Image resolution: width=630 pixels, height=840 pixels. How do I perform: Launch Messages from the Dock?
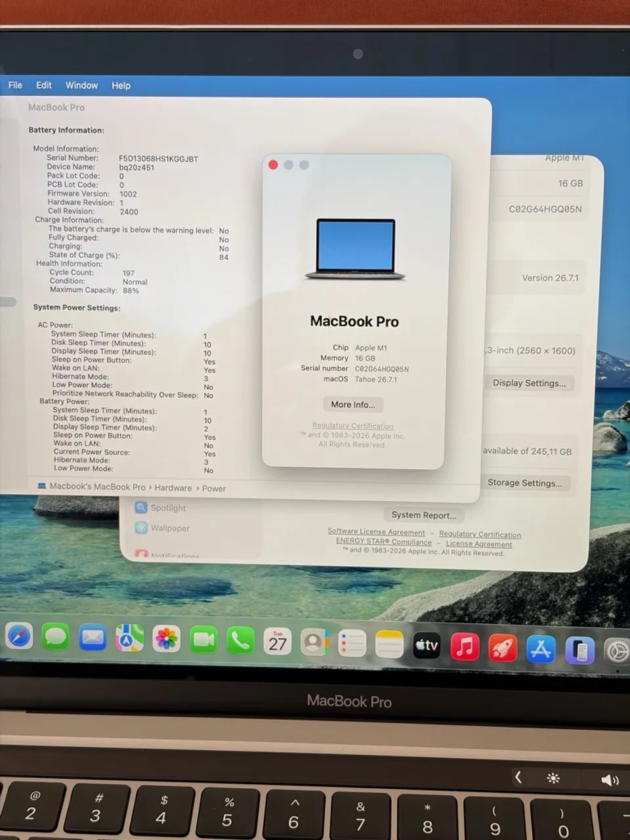[x=56, y=637]
